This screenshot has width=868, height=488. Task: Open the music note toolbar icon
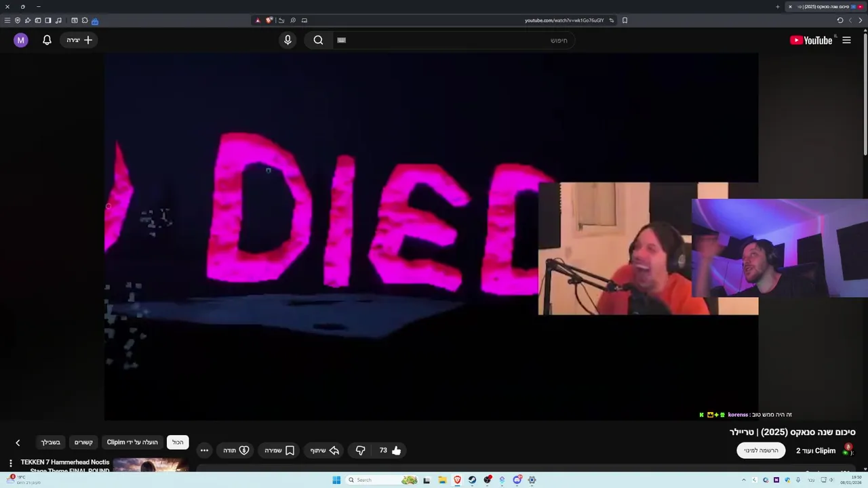pos(58,20)
